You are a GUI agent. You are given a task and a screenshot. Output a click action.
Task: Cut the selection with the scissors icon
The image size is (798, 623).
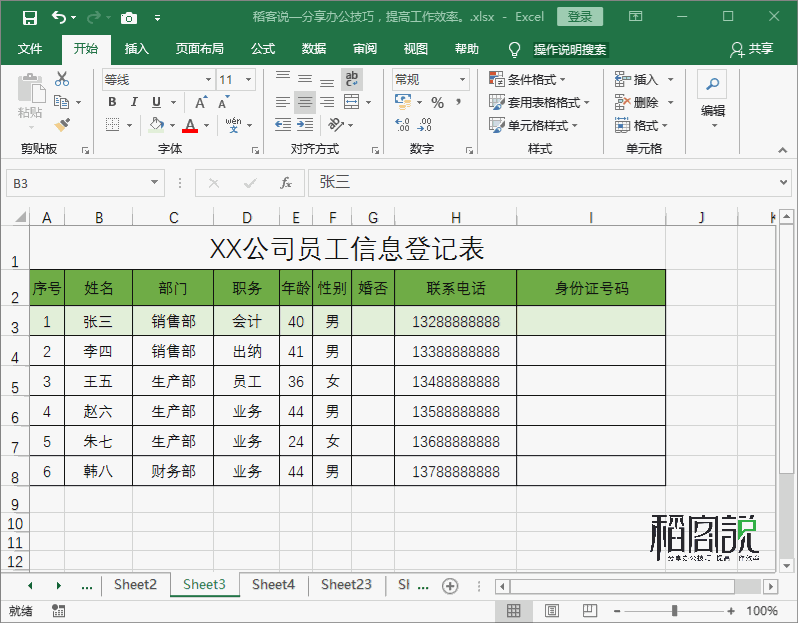[x=62, y=79]
